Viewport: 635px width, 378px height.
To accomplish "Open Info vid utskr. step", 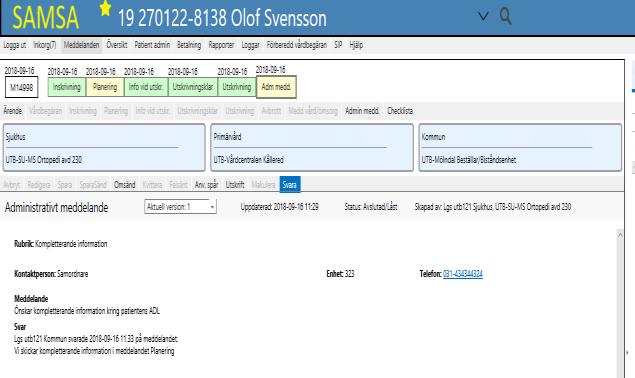I will (x=146, y=87).
